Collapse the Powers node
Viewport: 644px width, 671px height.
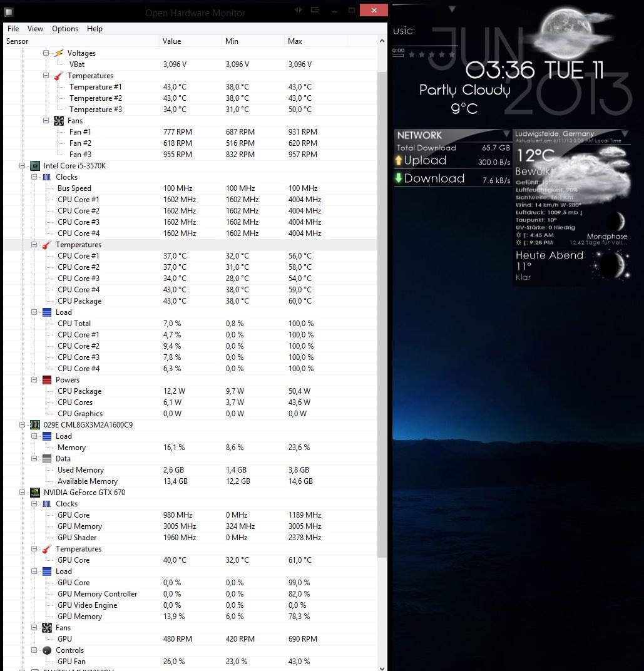click(34, 379)
